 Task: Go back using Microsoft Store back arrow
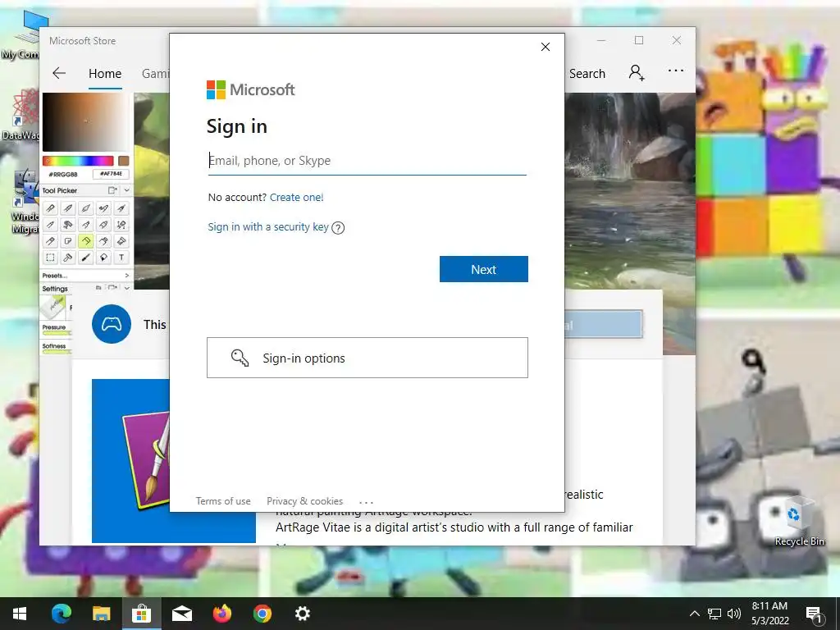click(x=59, y=73)
